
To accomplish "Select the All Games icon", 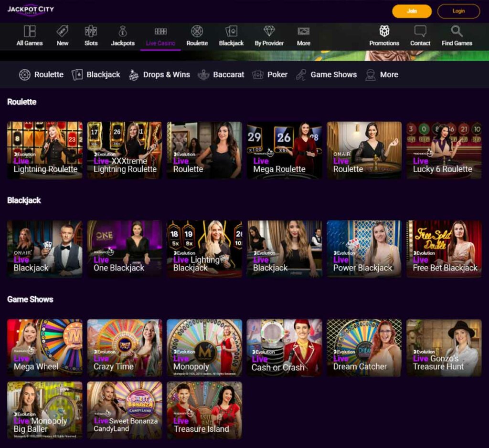I will (x=29, y=31).
